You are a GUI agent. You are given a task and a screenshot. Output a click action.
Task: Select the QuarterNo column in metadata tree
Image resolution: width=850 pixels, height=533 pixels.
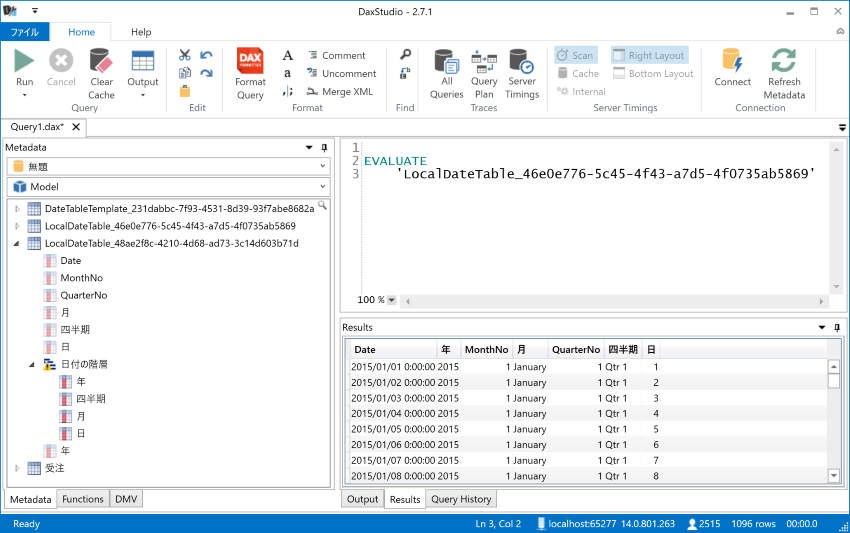coord(83,296)
